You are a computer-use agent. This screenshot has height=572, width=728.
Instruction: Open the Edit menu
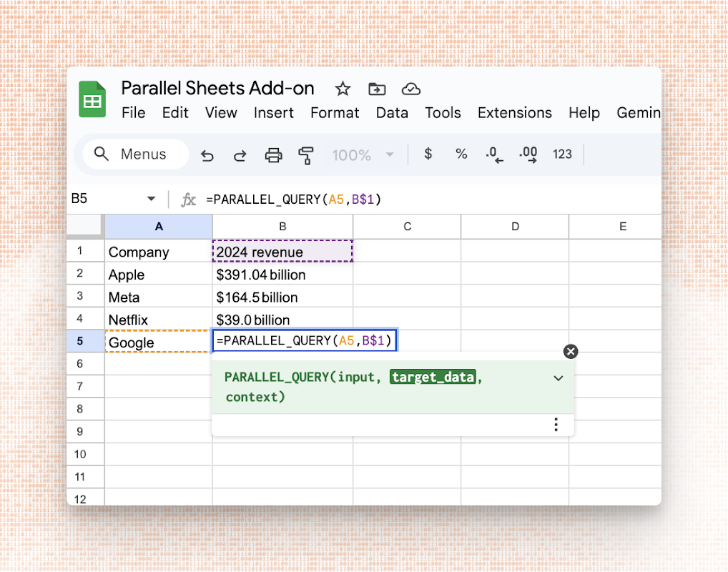click(x=175, y=113)
